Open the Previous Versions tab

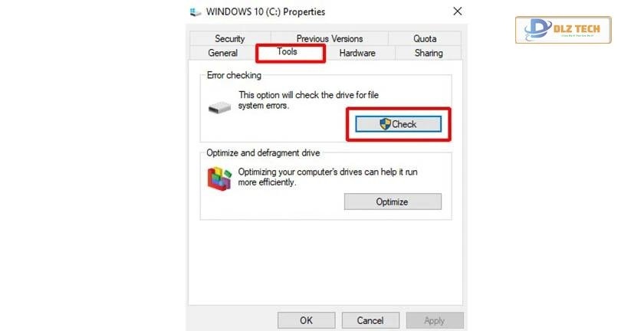[330, 38]
